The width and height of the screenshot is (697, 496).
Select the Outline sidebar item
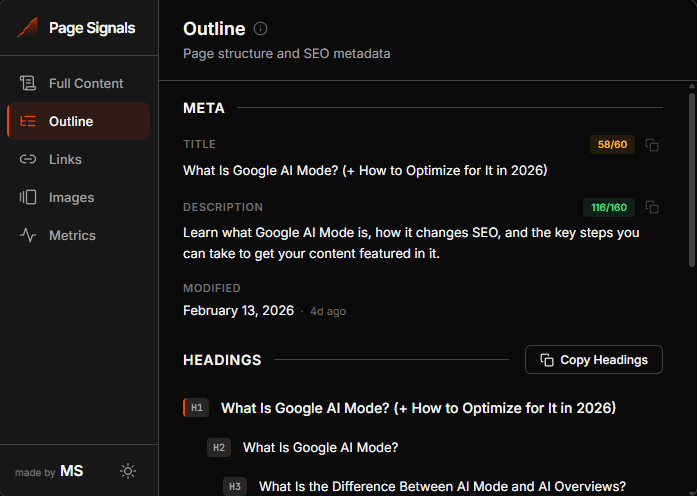(x=79, y=121)
